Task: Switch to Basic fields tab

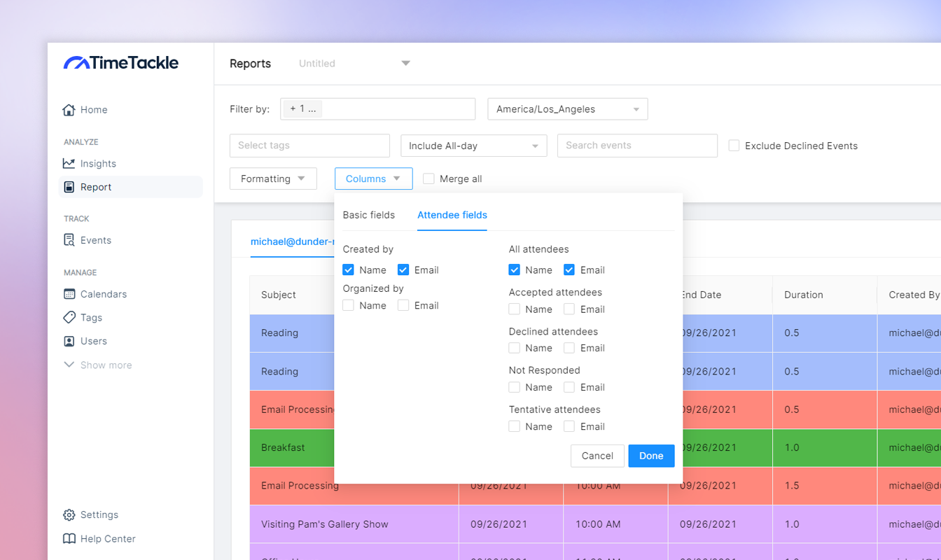Action: coord(369,215)
